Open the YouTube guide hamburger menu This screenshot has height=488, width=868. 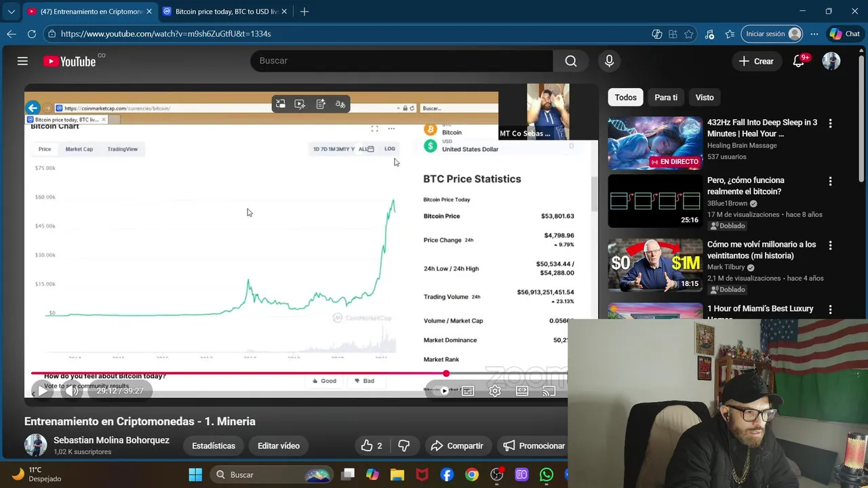tap(22, 61)
